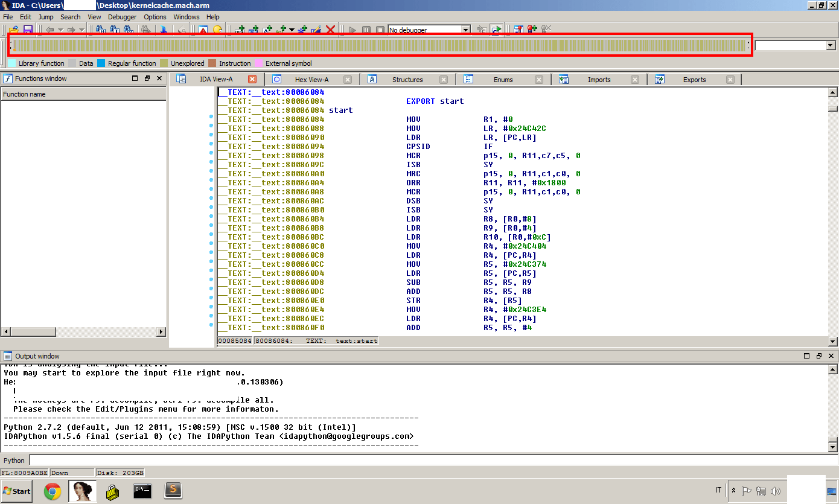
Task: Click the Open file toolbar icon
Action: [x=13, y=30]
